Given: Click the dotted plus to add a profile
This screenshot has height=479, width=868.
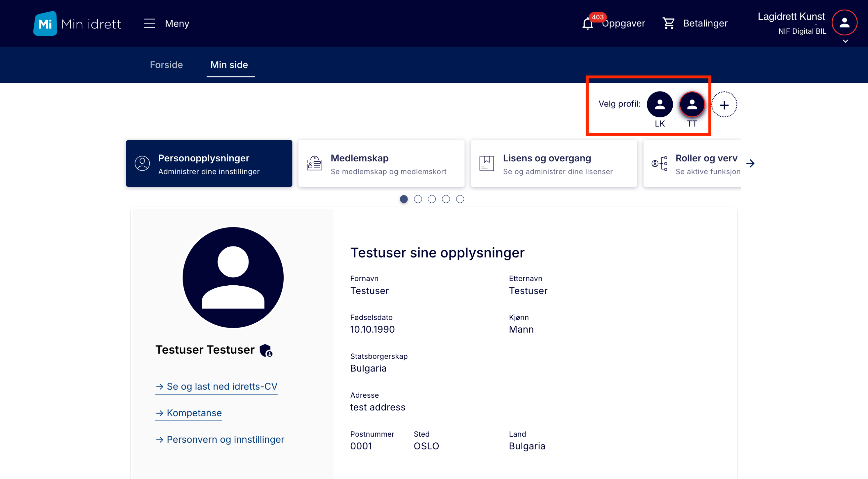Looking at the screenshot, I should [x=724, y=105].
